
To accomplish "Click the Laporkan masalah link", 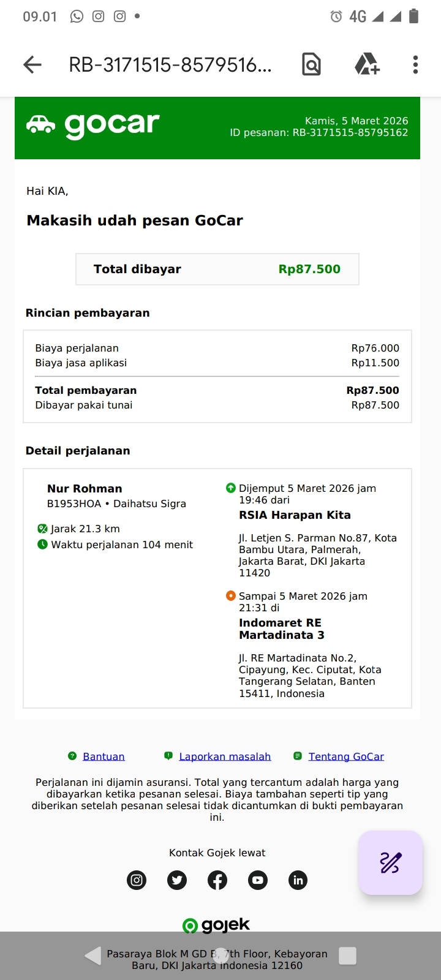I will pos(225,756).
